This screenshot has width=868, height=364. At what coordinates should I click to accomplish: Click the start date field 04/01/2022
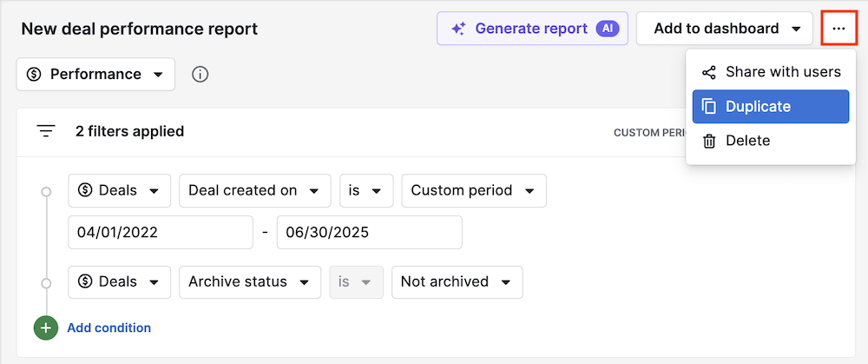tap(159, 233)
